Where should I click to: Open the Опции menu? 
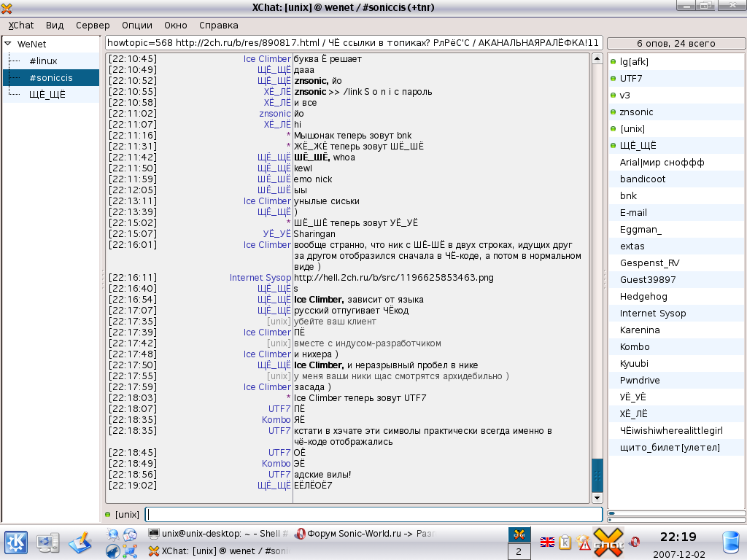[136, 26]
